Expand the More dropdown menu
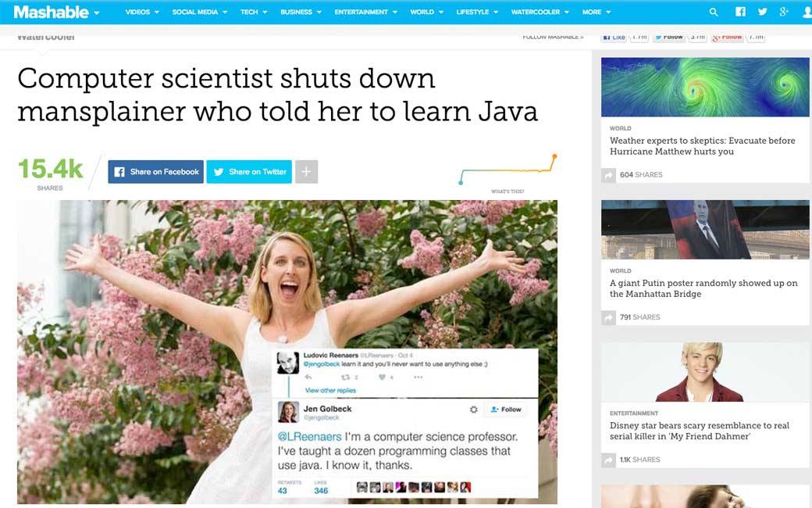 click(x=596, y=12)
